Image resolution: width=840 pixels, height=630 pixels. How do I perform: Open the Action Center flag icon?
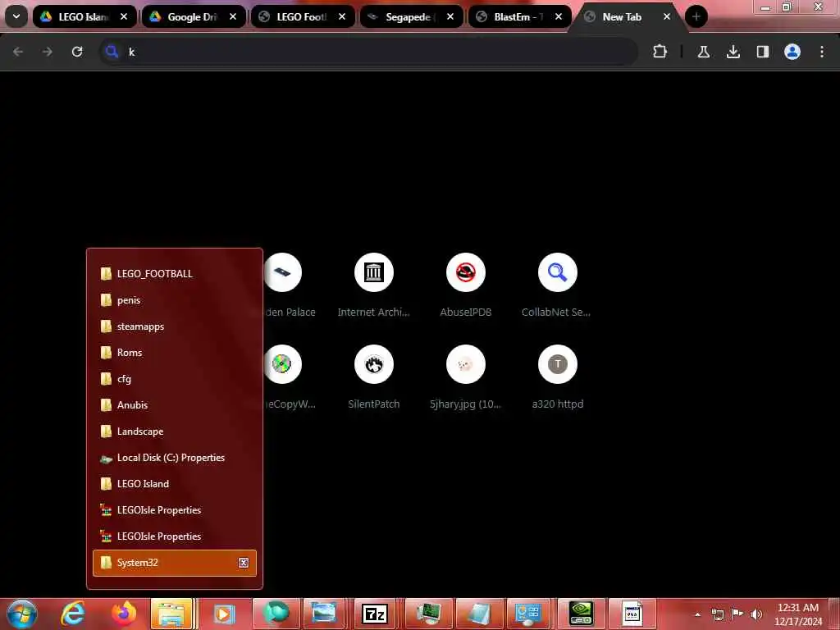click(737, 614)
